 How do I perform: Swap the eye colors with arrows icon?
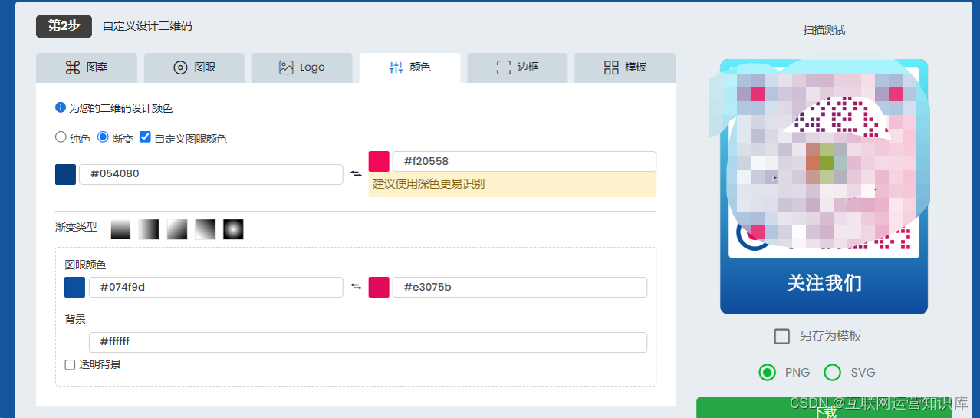point(356,287)
